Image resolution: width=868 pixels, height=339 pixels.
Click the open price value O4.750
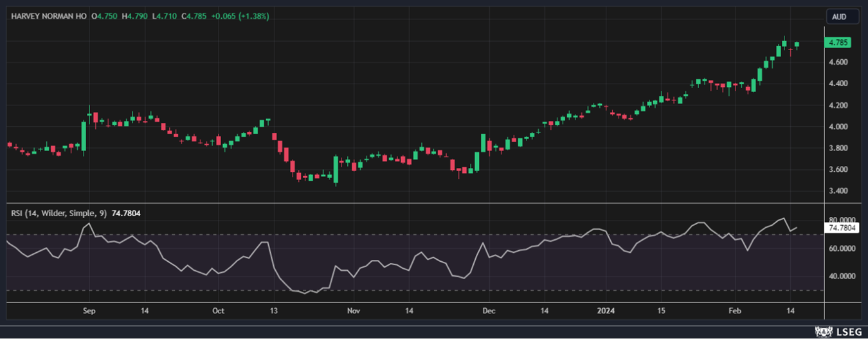[x=105, y=16]
